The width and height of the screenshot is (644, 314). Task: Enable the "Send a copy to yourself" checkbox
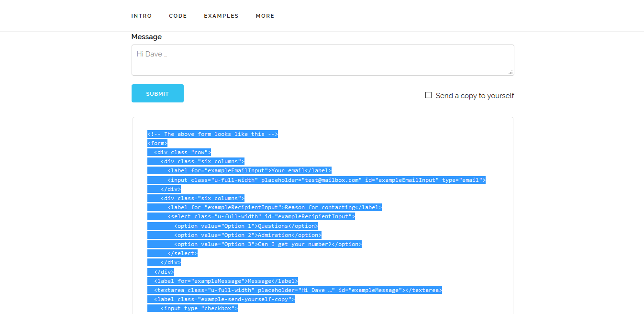(428, 95)
